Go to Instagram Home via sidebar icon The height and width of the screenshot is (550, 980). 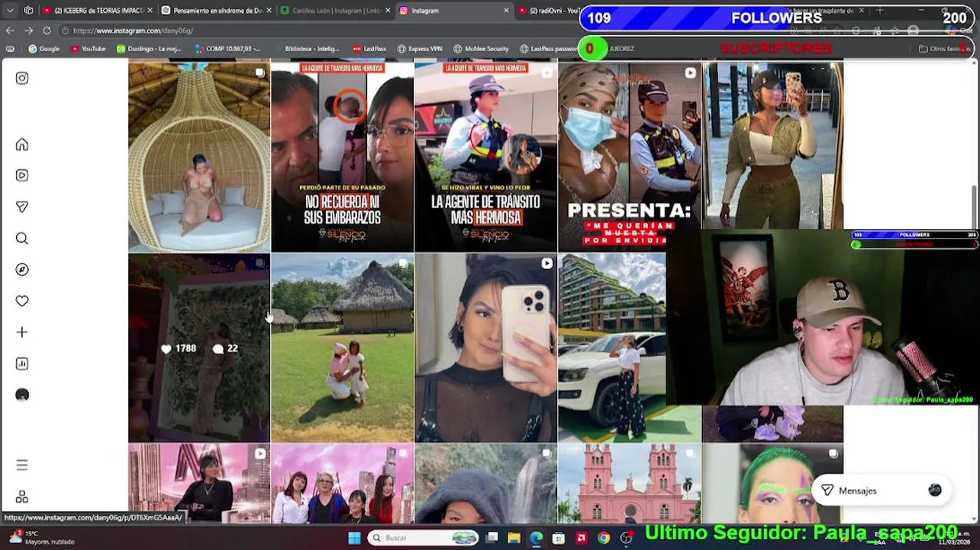[22, 144]
